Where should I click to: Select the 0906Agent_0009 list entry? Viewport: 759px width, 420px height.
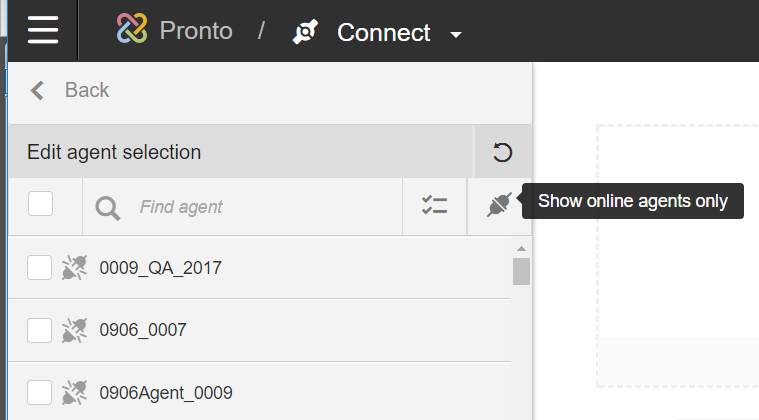click(166, 393)
